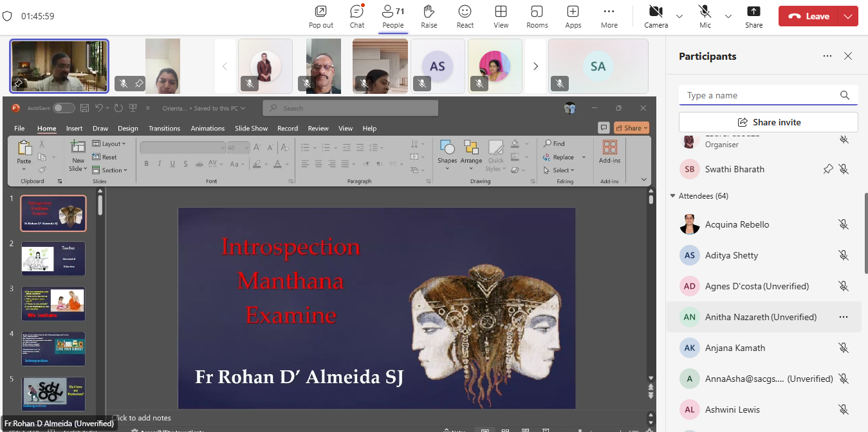Open the Section dropdown
868x432 pixels.
110,170
